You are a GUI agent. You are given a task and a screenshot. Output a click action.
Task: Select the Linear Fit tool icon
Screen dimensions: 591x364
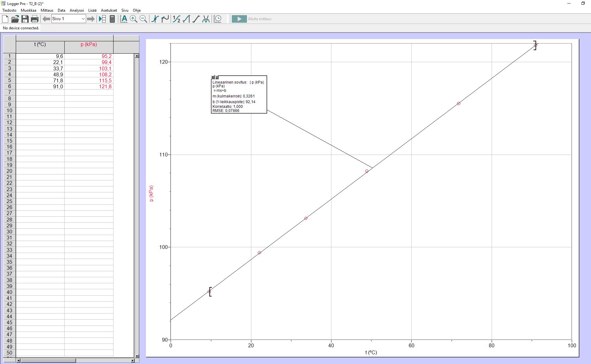(196, 19)
